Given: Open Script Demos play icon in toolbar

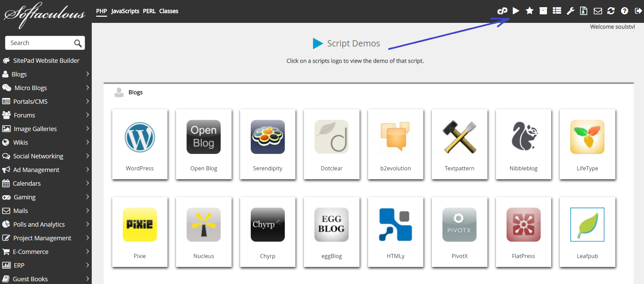Looking at the screenshot, I should click(516, 11).
